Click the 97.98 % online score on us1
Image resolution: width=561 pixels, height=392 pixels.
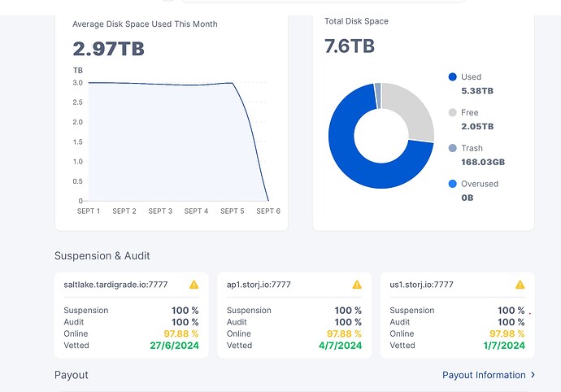(x=505, y=334)
